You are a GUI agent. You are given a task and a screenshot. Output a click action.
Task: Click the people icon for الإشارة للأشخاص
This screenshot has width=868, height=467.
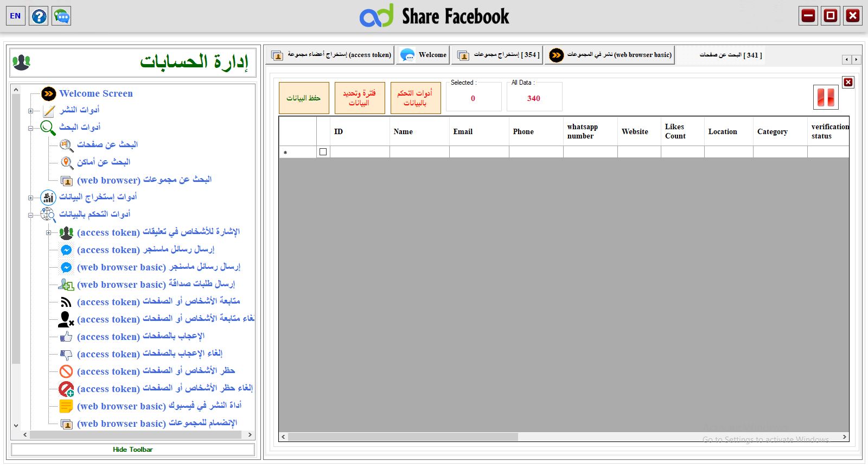pos(66,232)
